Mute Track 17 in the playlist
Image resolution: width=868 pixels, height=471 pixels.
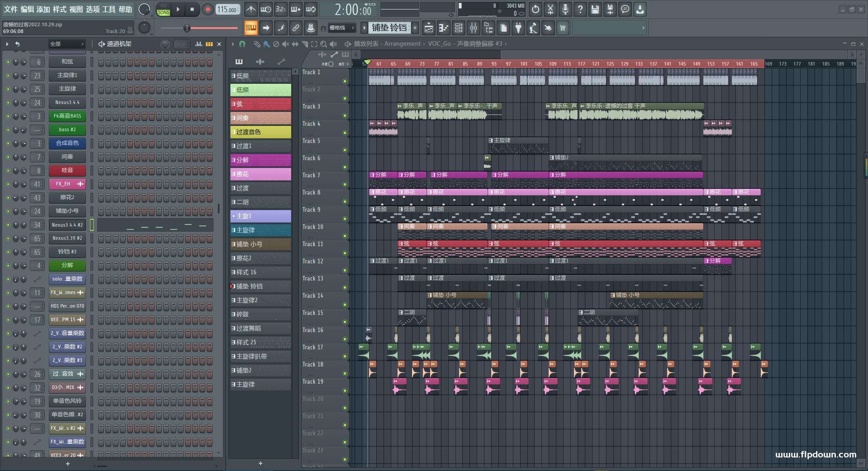pos(345,357)
